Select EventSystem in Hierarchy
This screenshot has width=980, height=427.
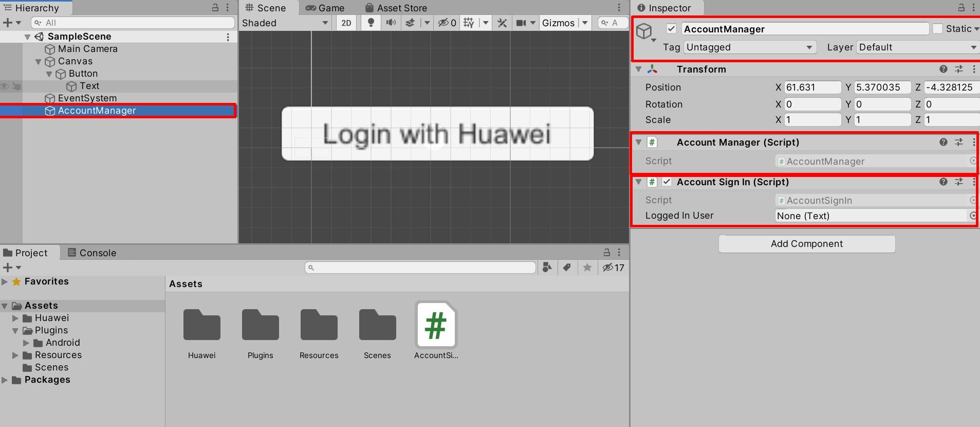[x=87, y=98]
